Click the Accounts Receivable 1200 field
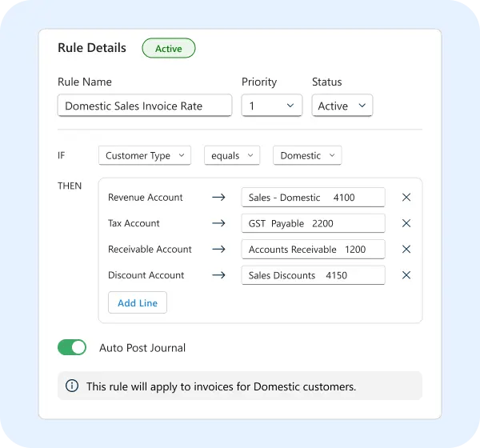The height and width of the screenshot is (448, 480). [x=313, y=249]
